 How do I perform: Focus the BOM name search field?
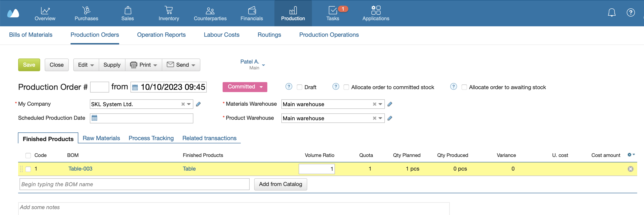pyautogui.click(x=135, y=184)
